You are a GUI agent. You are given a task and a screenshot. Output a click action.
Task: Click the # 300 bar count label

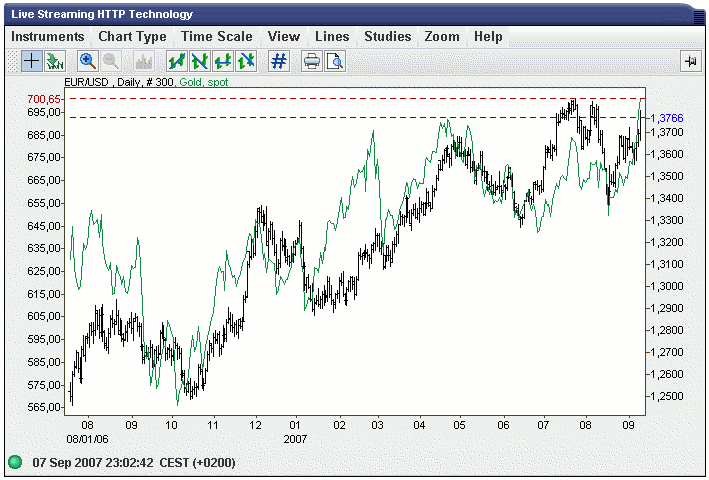pos(158,82)
